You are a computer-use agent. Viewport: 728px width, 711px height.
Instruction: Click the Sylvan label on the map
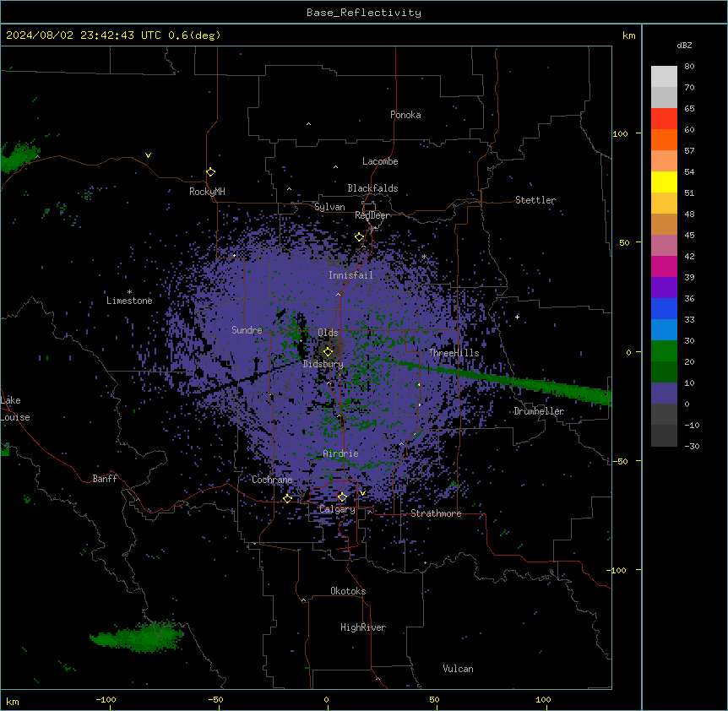point(329,207)
